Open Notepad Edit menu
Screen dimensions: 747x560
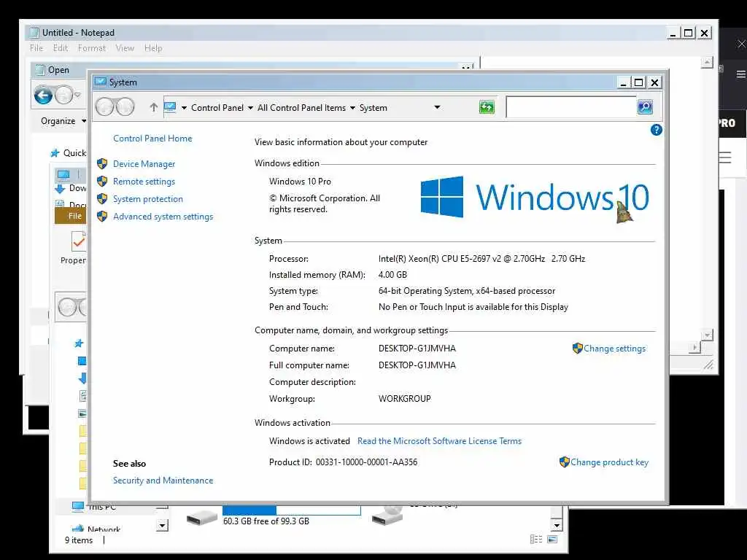pos(61,48)
